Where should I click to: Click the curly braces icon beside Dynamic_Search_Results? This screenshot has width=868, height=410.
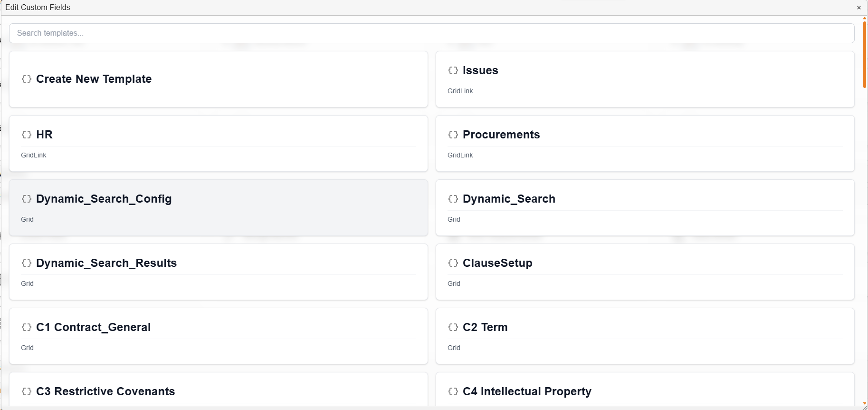(27, 263)
